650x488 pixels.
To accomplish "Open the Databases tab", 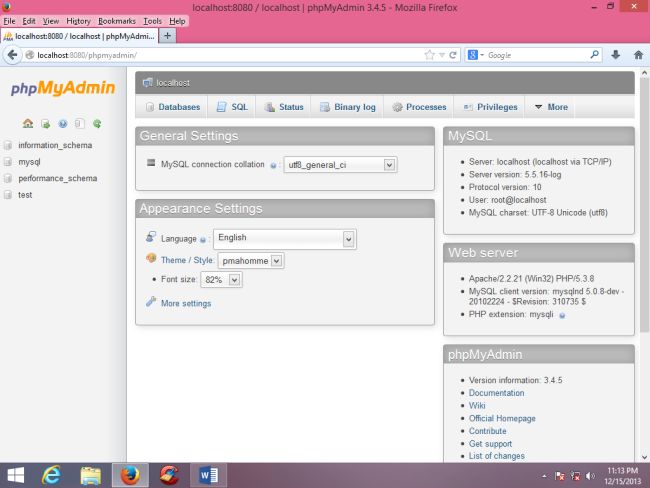I will (173, 107).
